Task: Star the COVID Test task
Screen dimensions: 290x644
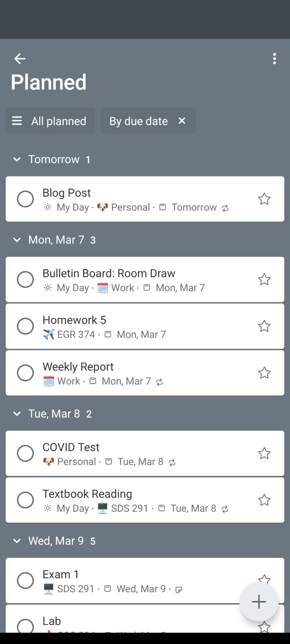Action: [264, 453]
